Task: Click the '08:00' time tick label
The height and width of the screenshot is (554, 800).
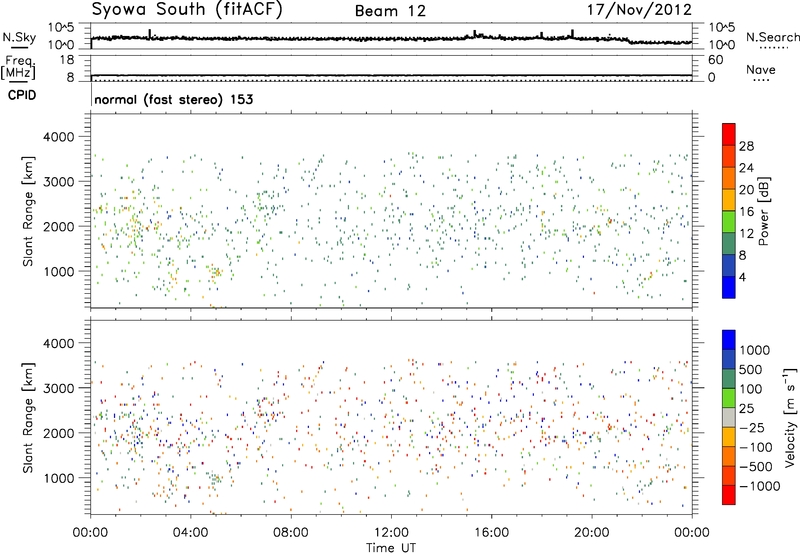Action: pos(291,533)
